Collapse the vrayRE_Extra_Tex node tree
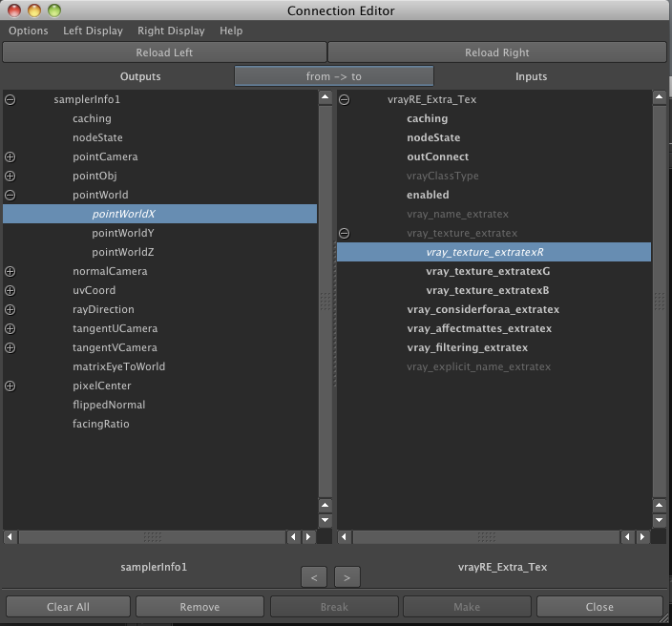This screenshot has width=672, height=626. coord(345,100)
